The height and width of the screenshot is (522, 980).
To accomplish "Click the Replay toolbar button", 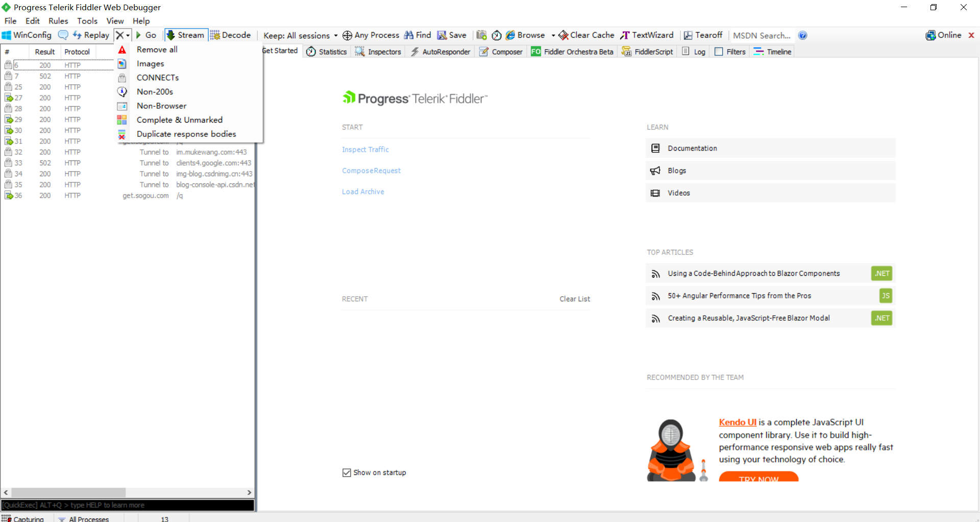I will (91, 35).
